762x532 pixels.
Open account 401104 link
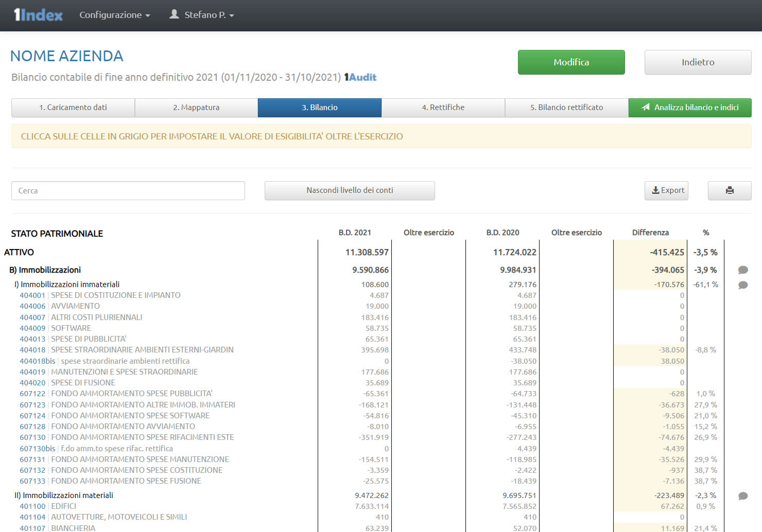pyautogui.click(x=32, y=517)
